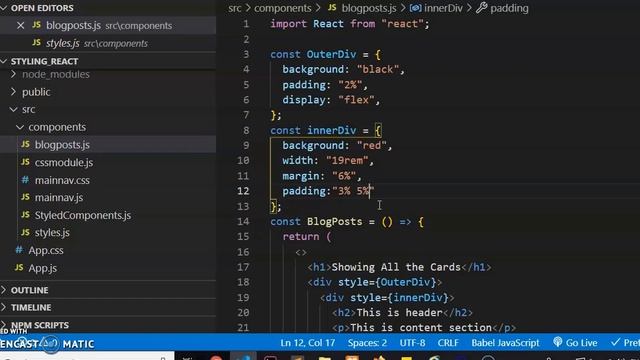This screenshot has height=360, width=640.
Task: Click blogposts.js in the breadcrumb
Action: pyautogui.click(x=369, y=8)
